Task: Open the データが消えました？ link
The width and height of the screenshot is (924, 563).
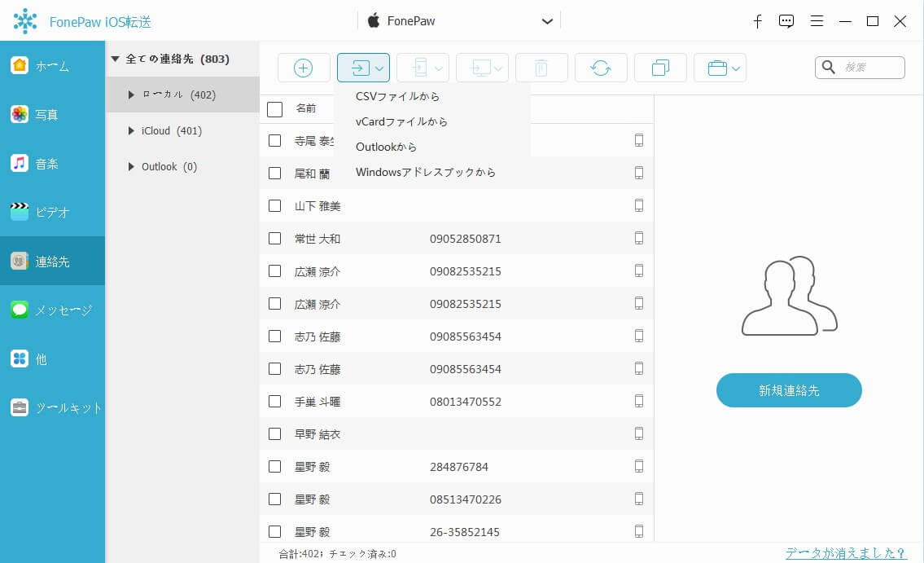Action: pyautogui.click(x=846, y=553)
